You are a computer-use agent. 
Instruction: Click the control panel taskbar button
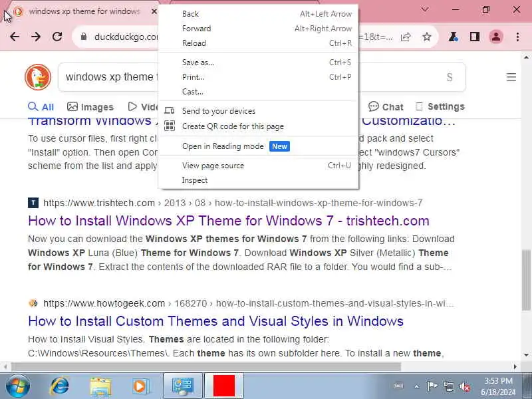[183, 386]
